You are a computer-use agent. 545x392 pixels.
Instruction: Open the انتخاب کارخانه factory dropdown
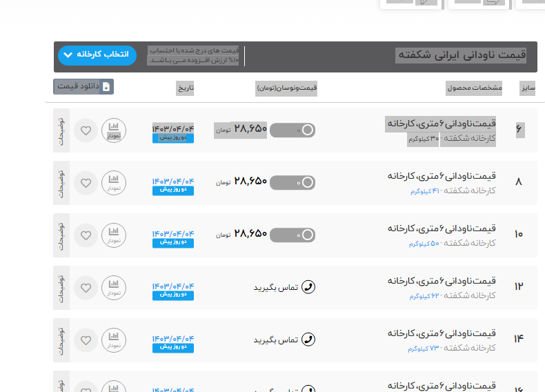pyautogui.click(x=97, y=55)
